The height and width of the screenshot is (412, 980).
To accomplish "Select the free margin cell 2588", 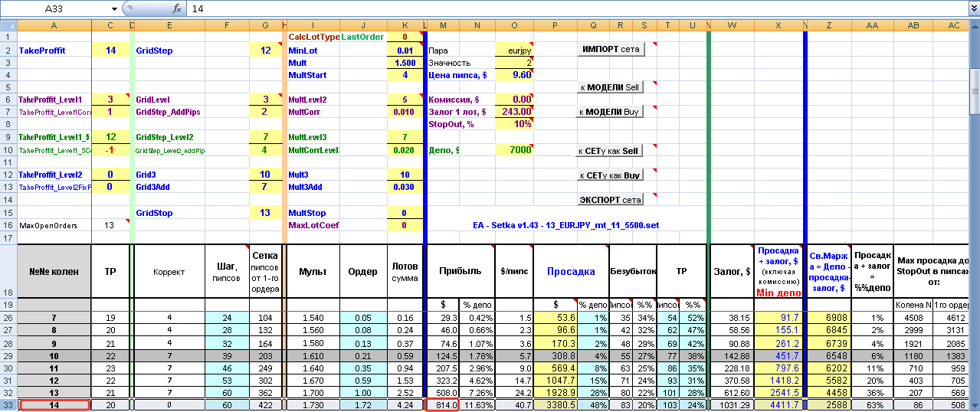I will tap(830, 405).
